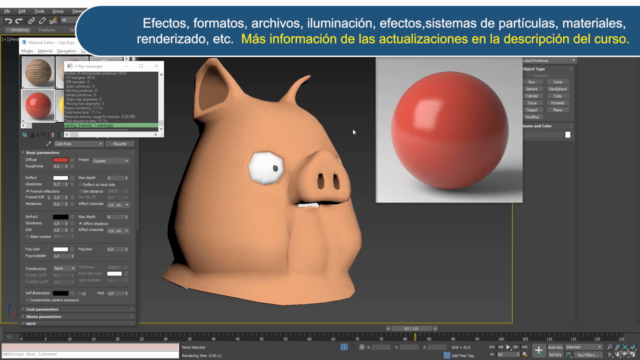Viewport: 640px width, 360px height.
Task: Click the large plus Set Keys button
Action: [539, 350]
